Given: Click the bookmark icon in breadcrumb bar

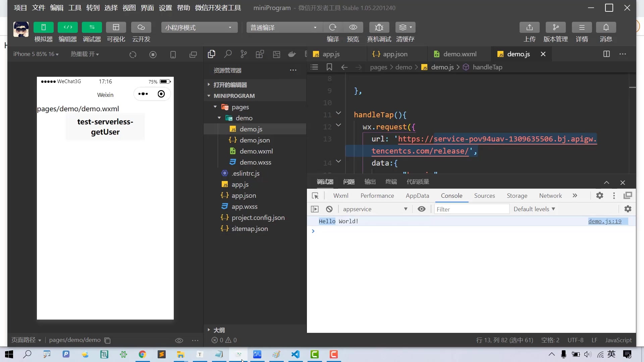Looking at the screenshot, I should click(329, 67).
